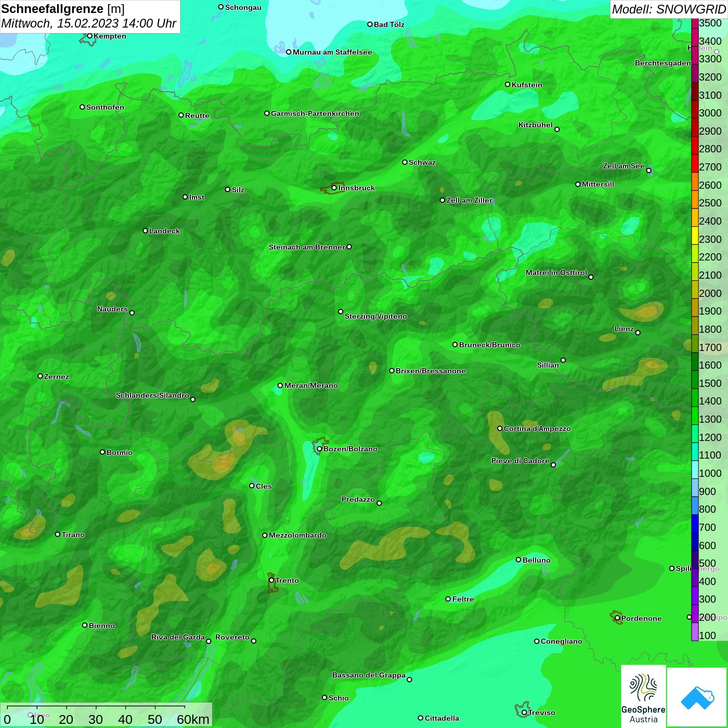
Task: Click the Predazzo label
Action: [358, 499]
